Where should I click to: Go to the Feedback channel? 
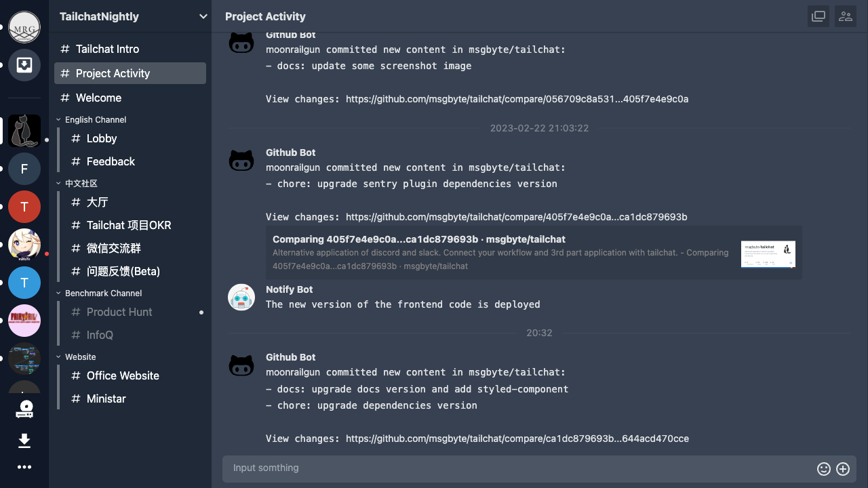(x=111, y=161)
